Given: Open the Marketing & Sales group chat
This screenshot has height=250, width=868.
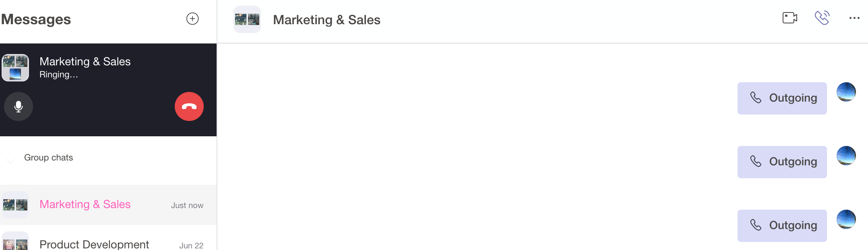Looking at the screenshot, I should coord(108,205).
